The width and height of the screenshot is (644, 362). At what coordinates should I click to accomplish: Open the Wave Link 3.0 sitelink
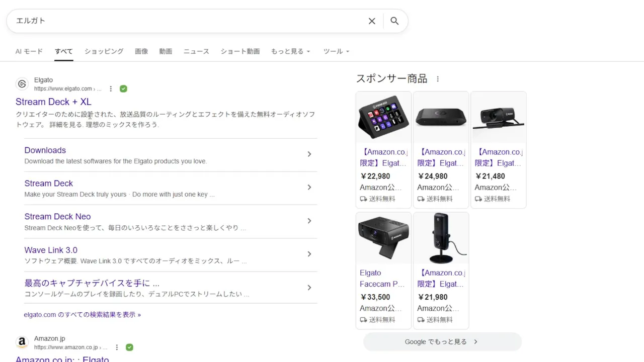tap(51, 250)
